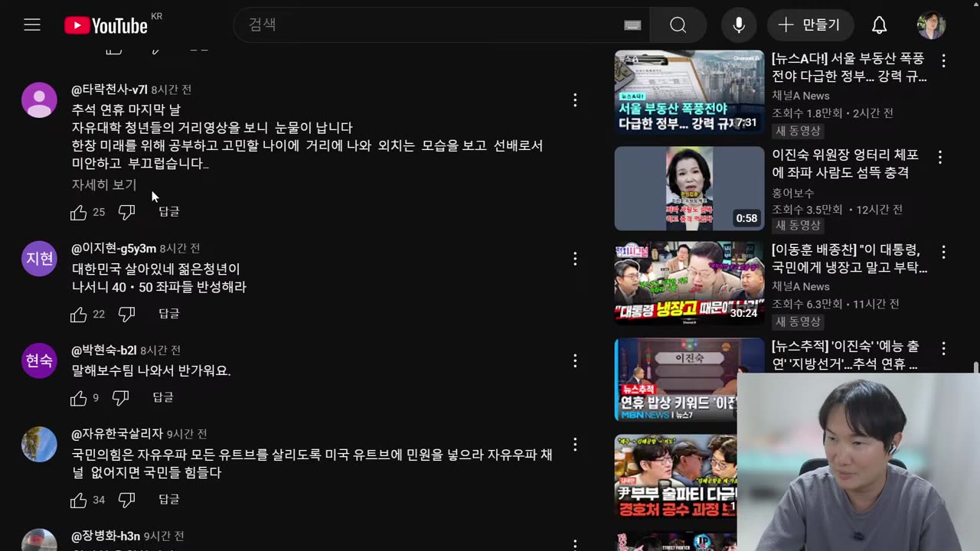Open the @자유한국살리자 profile avatar
The height and width of the screenshot is (551, 980).
click(39, 445)
